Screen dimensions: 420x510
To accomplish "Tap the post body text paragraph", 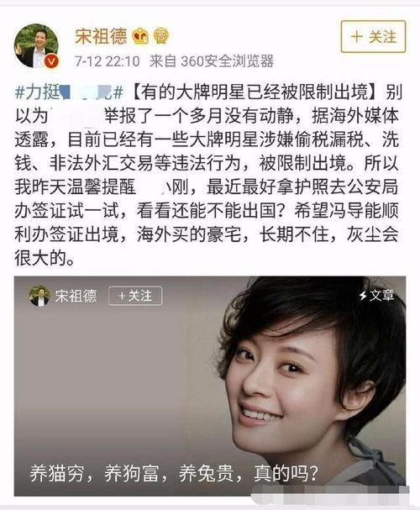I will point(207,175).
